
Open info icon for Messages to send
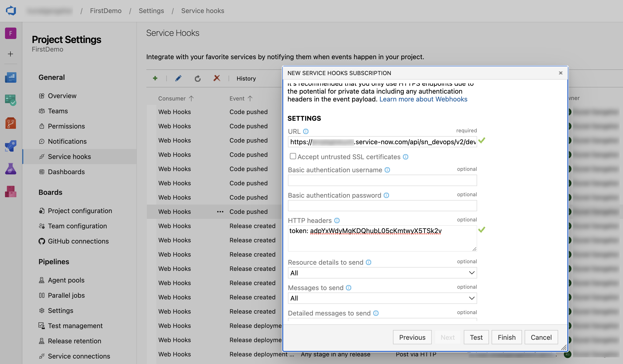pos(348,288)
